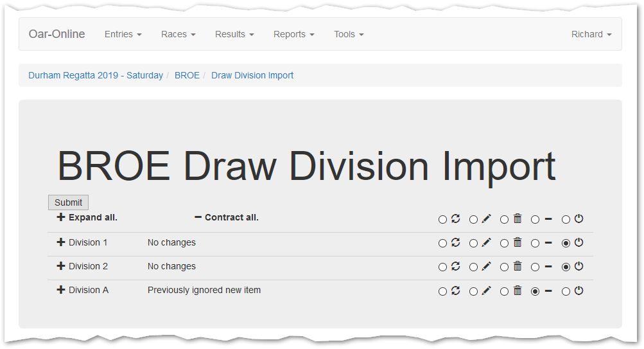
Task: Select the power radio button for Division A
Action: pos(566,292)
